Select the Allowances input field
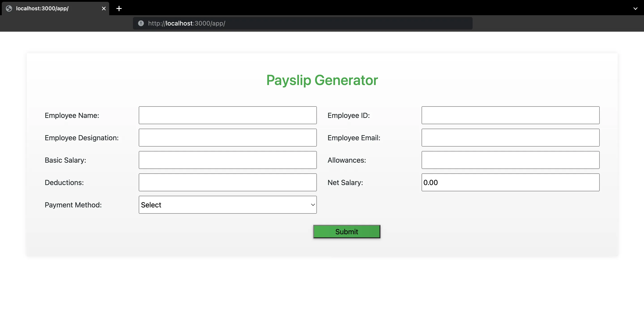Screen dimensions: 644x328 coord(510,160)
